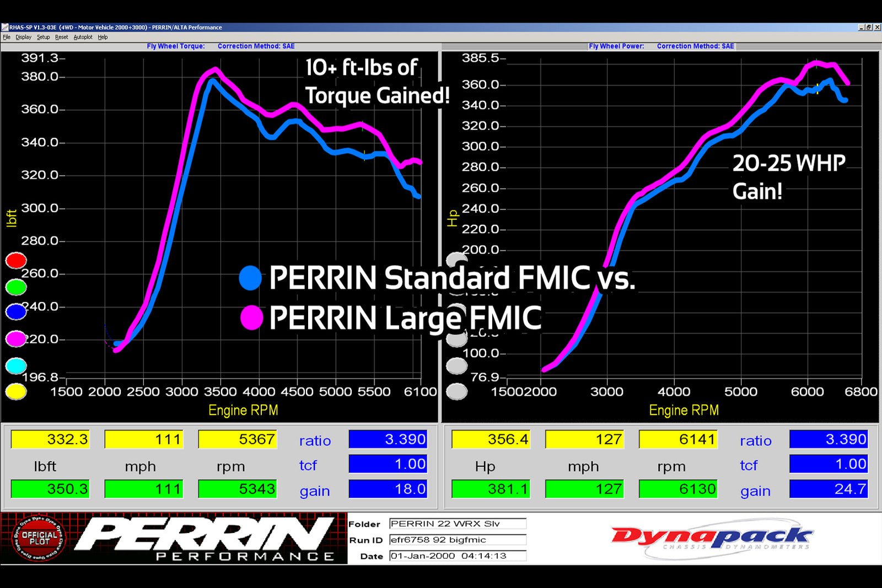882x588 pixels.
Task: Click the Official Plot dyno badge
Action: point(39,538)
